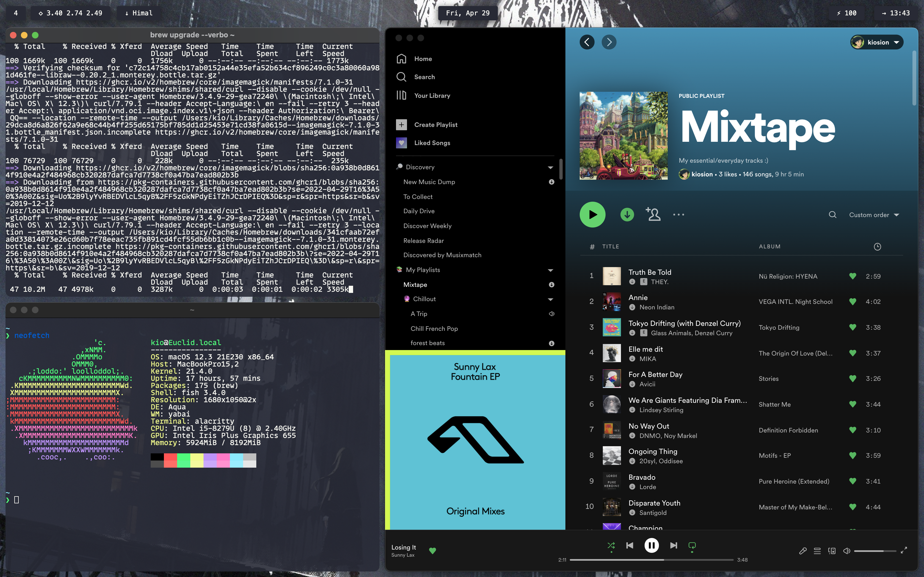This screenshot has height=577, width=924.
Task: Unlike the track Annie via heart icon
Action: (852, 301)
